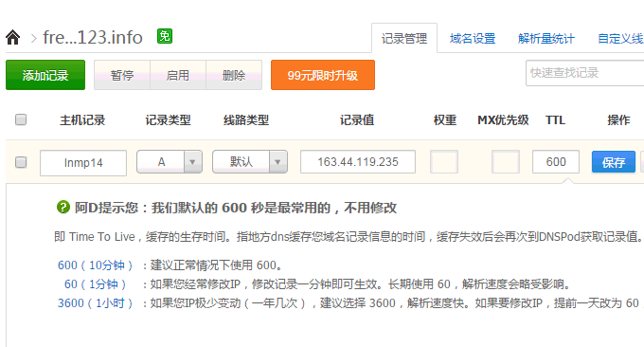The image size is (644, 347).
Task: Edit record value field 163.44.119.235
Action: [x=358, y=161]
